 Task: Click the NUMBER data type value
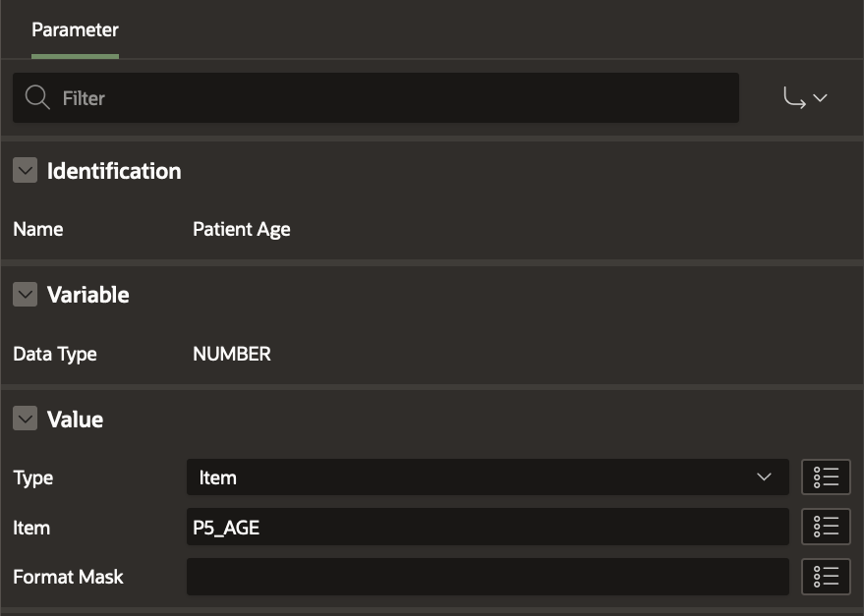(x=232, y=354)
